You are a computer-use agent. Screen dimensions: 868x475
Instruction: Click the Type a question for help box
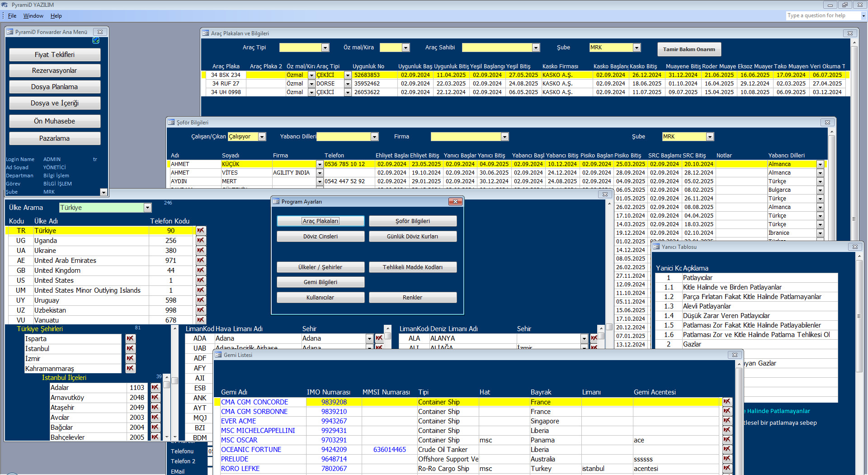823,15
